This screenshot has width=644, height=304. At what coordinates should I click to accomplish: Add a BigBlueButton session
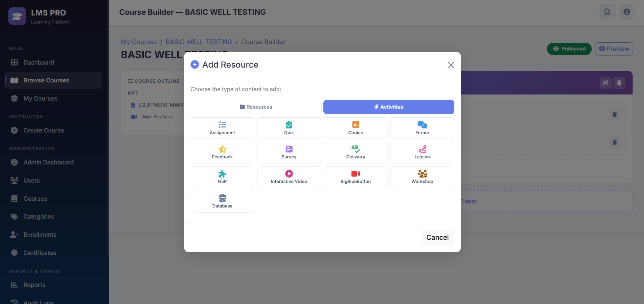click(x=356, y=177)
